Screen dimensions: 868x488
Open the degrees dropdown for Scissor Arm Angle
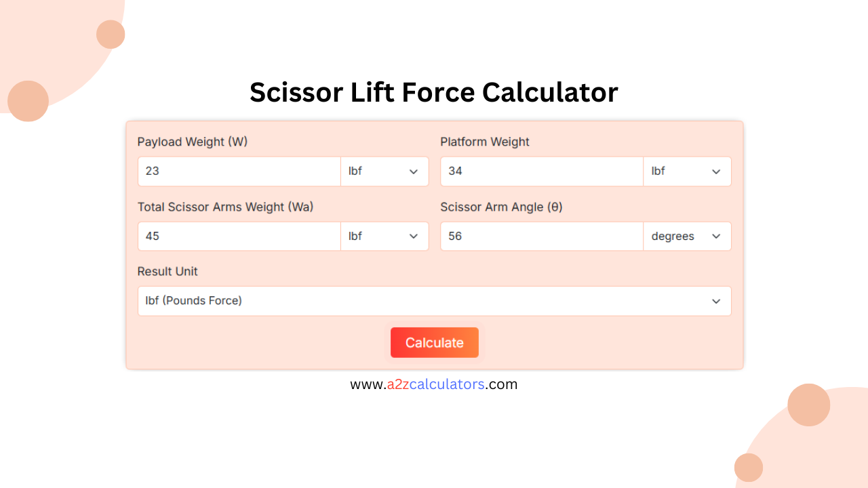[x=687, y=236]
